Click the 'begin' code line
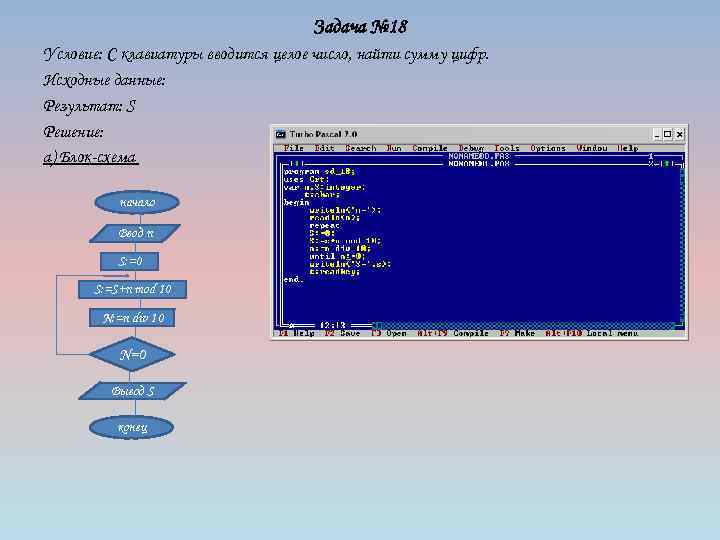 tap(296, 202)
